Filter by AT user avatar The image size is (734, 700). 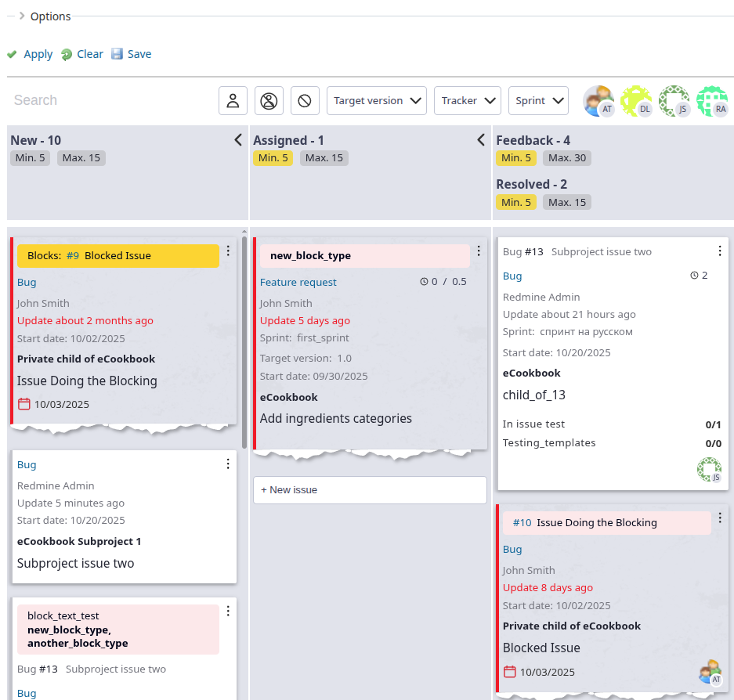(x=598, y=101)
